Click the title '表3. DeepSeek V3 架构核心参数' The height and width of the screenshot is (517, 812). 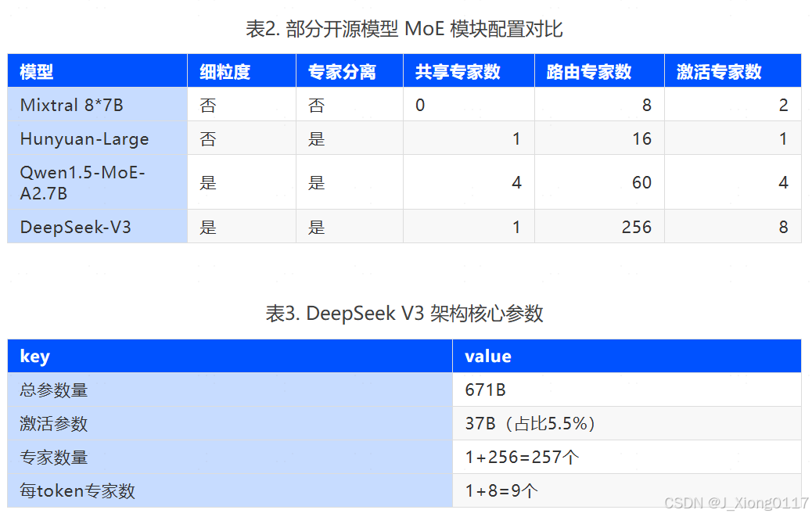pos(404,313)
